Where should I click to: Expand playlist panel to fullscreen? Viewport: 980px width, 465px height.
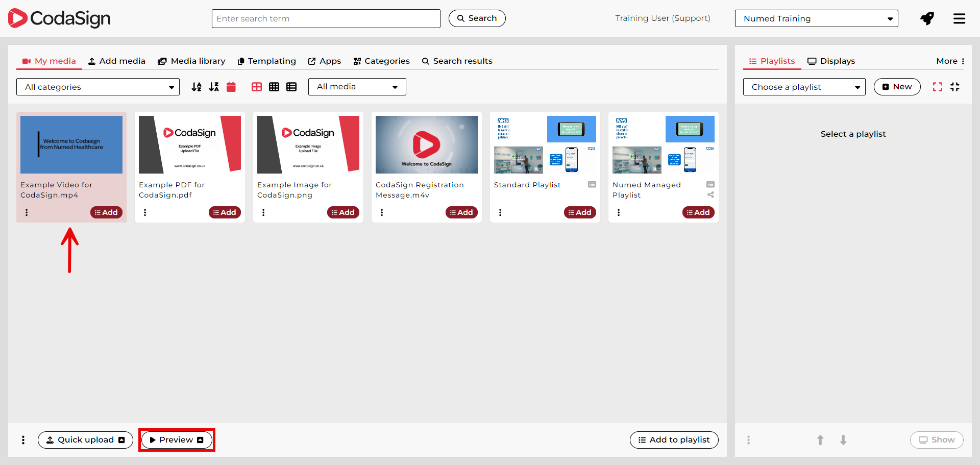click(x=937, y=87)
